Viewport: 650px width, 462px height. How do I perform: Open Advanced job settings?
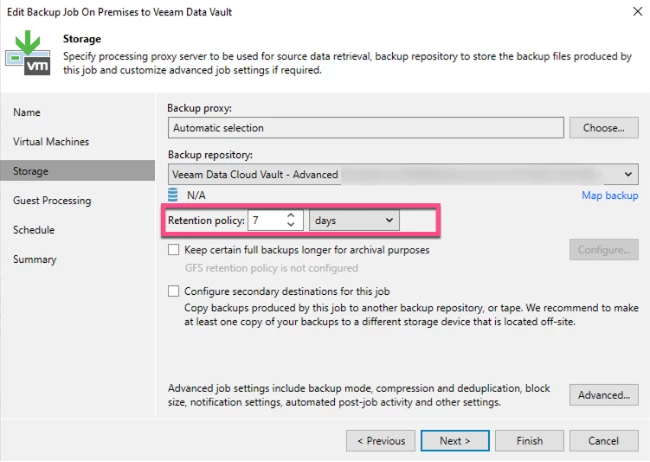tap(604, 395)
